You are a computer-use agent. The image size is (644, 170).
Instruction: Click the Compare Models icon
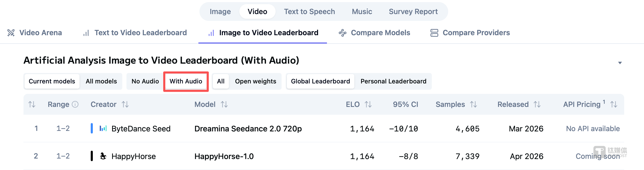click(342, 33)
